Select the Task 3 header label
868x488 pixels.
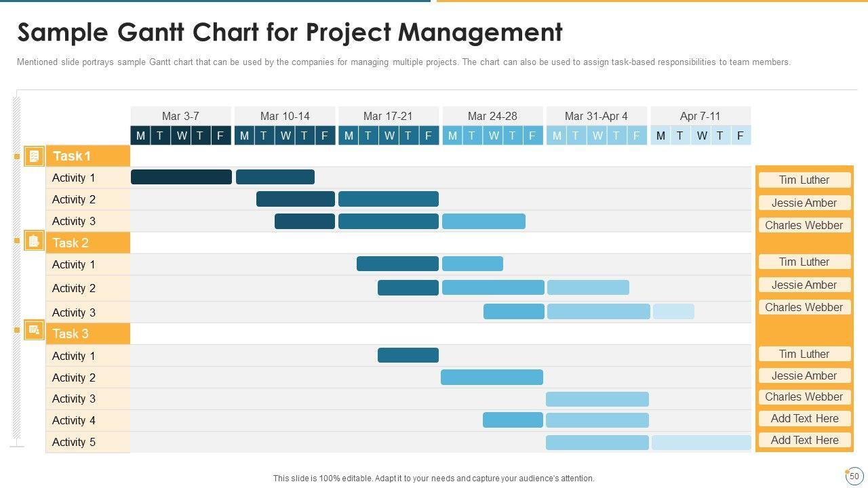coord(71,333)
